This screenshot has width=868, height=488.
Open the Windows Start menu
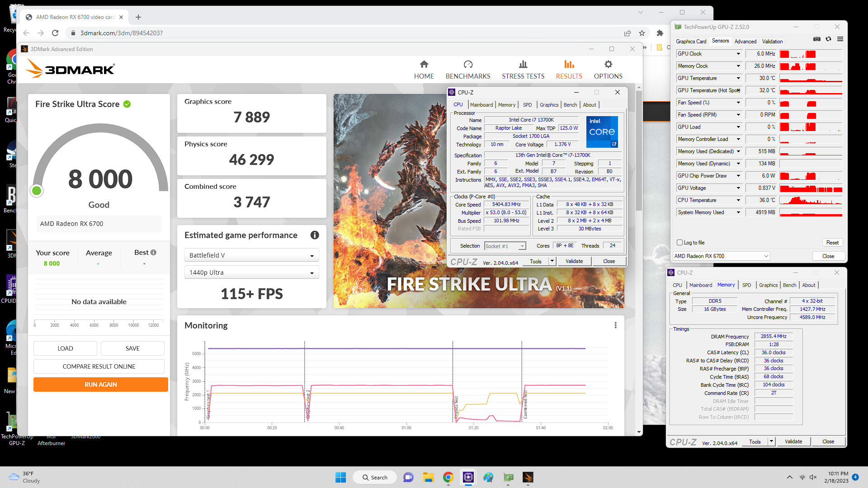click(340, 477)
